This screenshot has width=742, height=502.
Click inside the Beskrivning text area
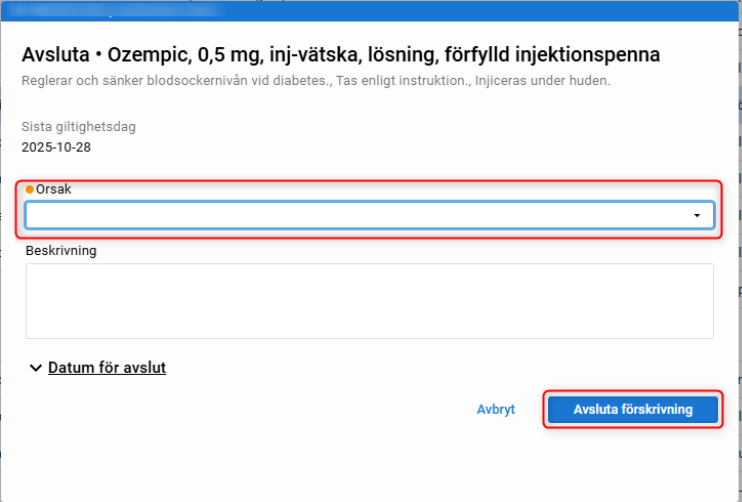click(369, 301)
